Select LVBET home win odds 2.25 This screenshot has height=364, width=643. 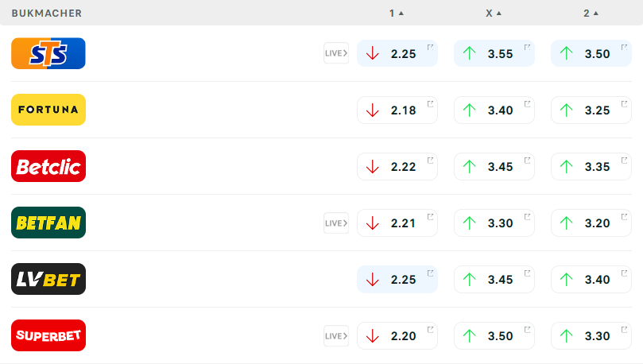[x=397, y=280]
